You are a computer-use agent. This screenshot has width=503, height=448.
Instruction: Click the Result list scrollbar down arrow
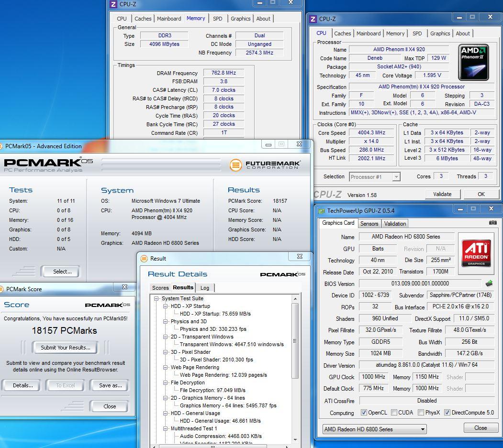click(x=295, y=440)
